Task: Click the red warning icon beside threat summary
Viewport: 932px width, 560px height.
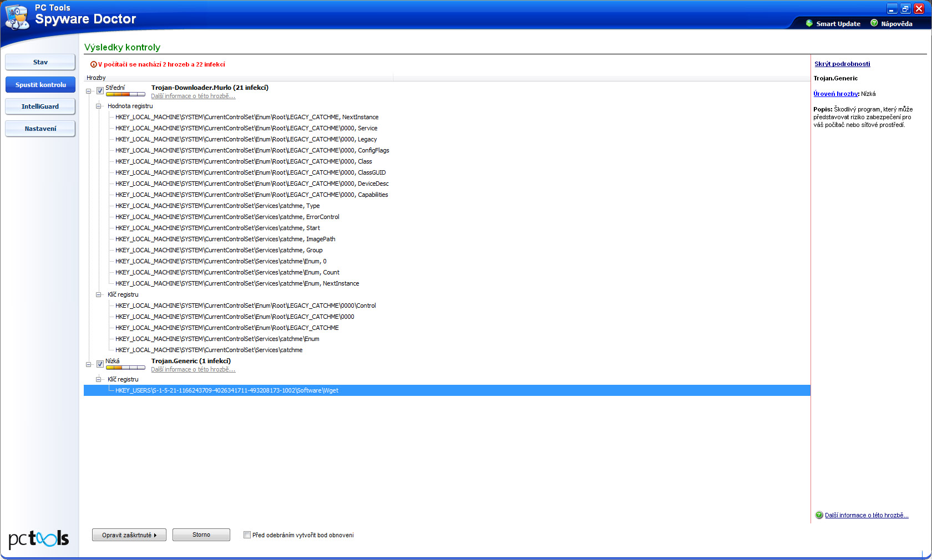Action: coord(93,64)
